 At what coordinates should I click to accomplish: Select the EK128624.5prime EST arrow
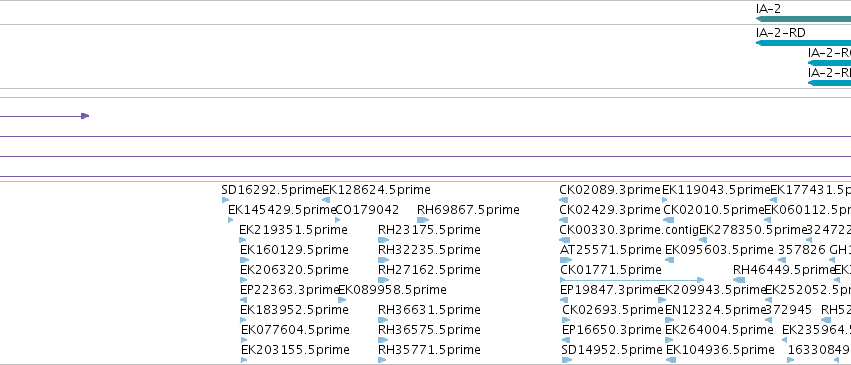(x=326, y=200)
